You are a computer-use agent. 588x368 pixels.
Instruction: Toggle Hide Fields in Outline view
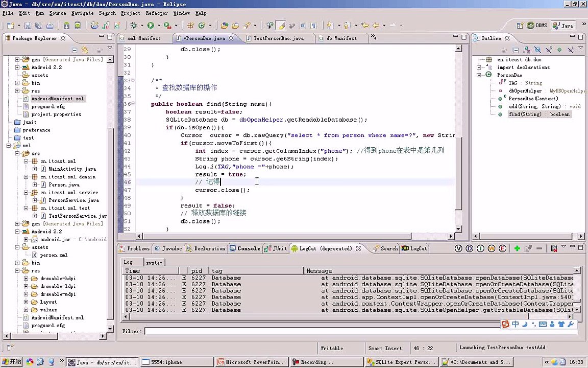click(537, 50)
